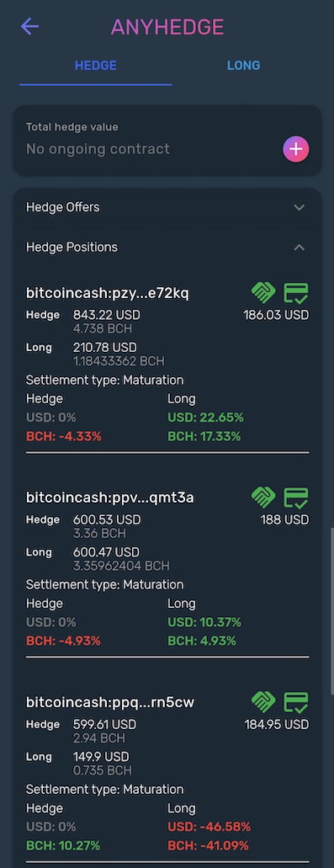The image size is (334, 868).
Task: Click settled card icon for bitcoincash:ppq...rn5cw
Action: click(296, 702)
